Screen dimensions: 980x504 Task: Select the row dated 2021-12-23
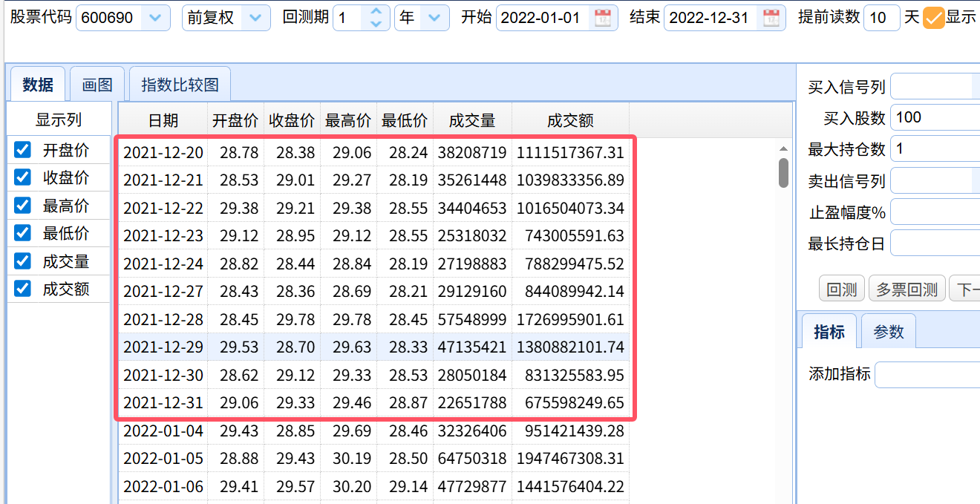[374, 236]
